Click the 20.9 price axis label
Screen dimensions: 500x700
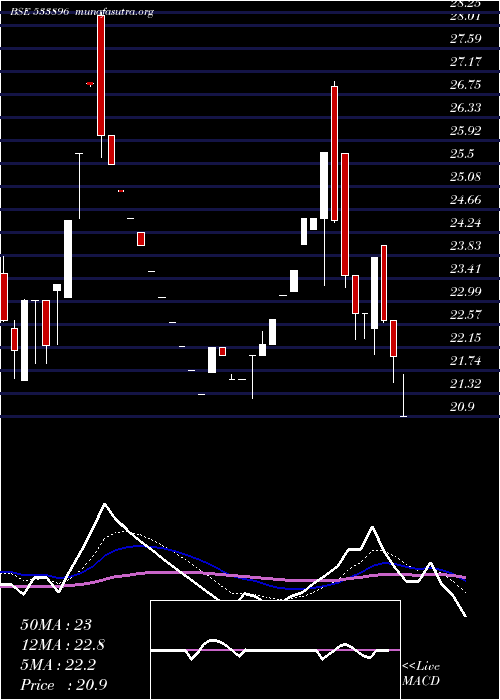pos(462,407)
